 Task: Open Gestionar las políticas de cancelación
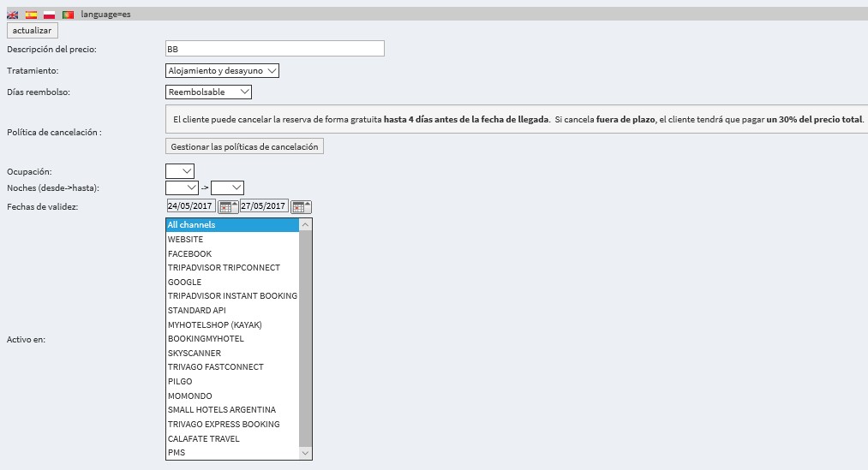(x=244, y=146)
